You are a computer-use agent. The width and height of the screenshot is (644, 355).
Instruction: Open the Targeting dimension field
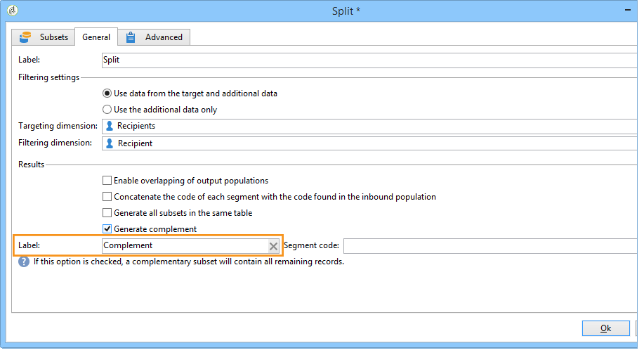coord(369,126)
